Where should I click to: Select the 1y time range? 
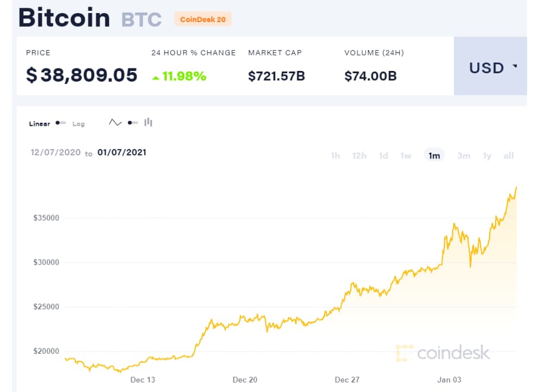[x=487, y=155]
